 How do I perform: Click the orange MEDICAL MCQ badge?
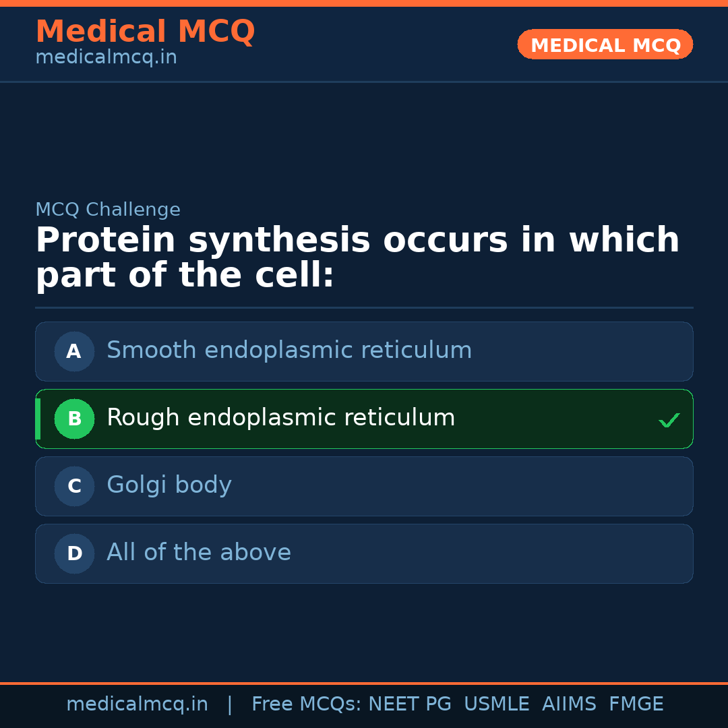605,44
